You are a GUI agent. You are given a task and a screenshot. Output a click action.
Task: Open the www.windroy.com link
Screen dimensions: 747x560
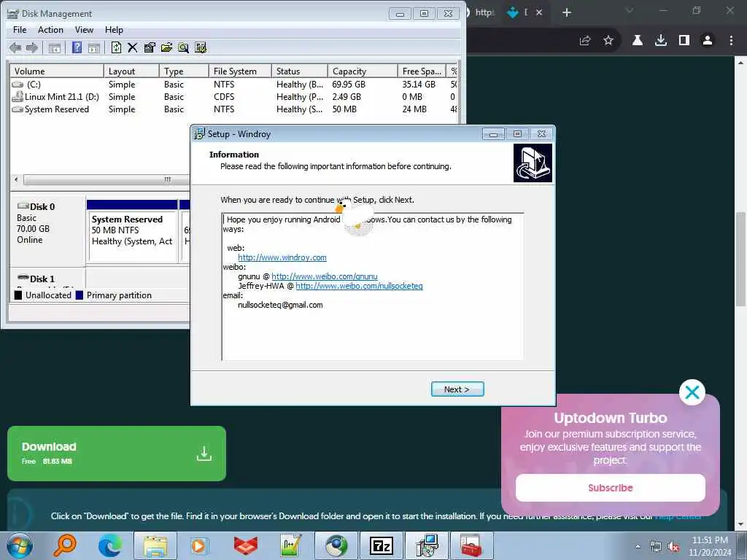coord(282,257)
